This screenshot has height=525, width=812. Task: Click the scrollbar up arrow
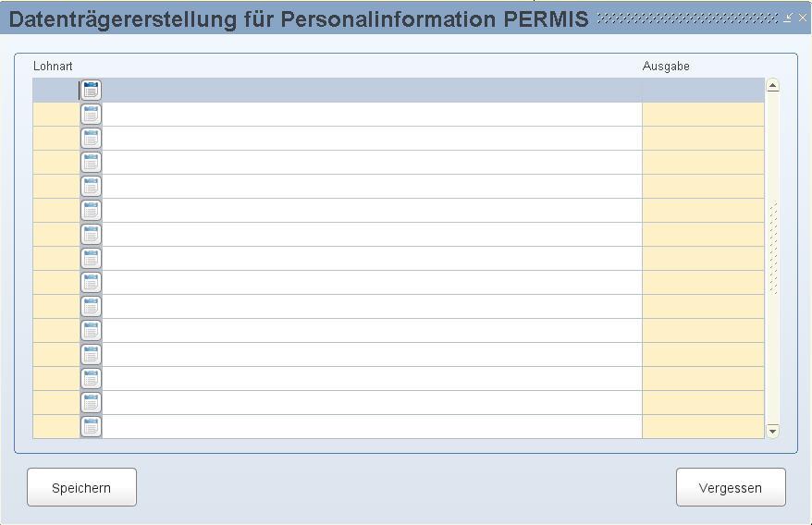772,85
